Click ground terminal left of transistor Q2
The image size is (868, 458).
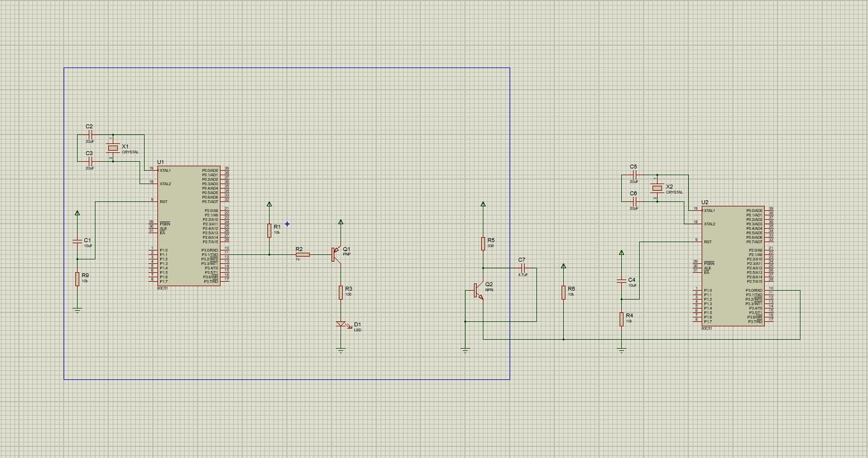click(465, 350)
